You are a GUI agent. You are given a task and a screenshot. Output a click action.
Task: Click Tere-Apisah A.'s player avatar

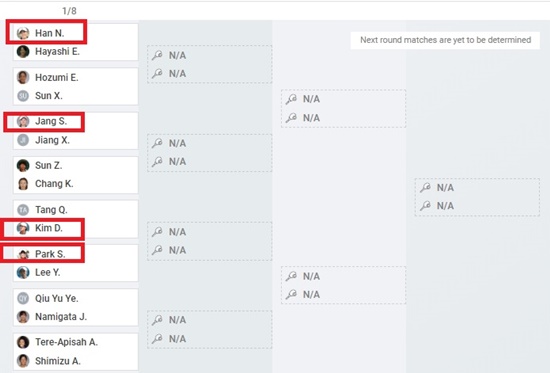(23, 342)
